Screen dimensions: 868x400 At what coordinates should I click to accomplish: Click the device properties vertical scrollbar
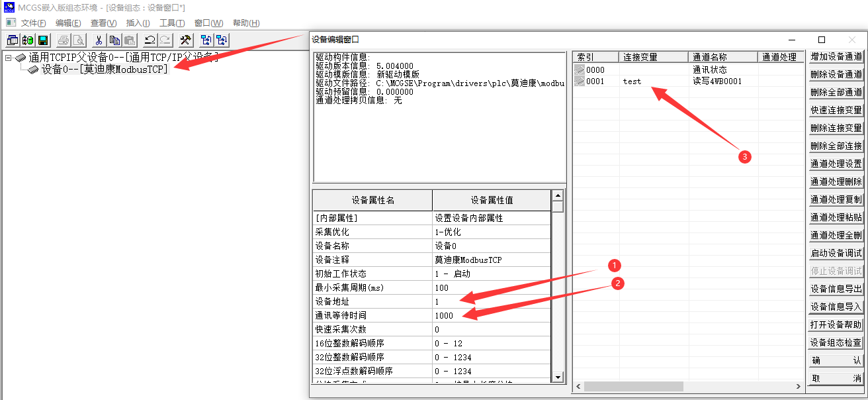556,285
